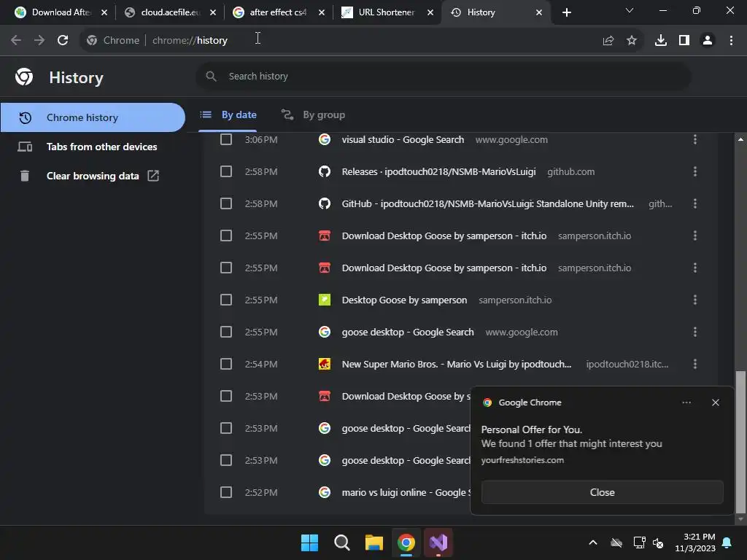
Task: Switch to the By group tab
Action: pyautogui.click(x=313, y=114)
